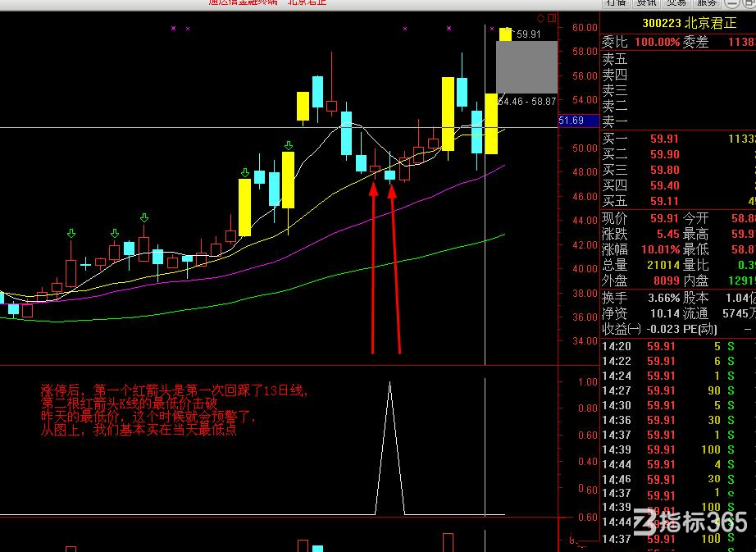Click the split-panel square icon beside the diamond

[552, 18]
